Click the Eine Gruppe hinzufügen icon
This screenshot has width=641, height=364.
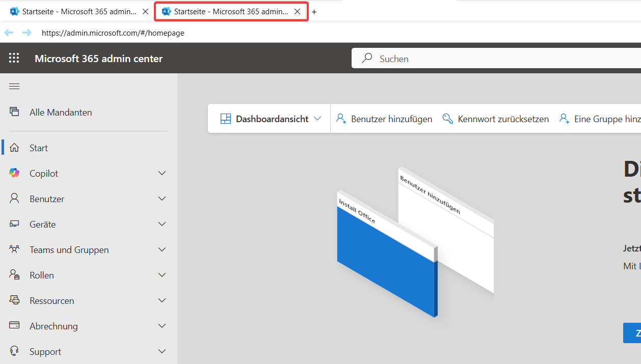click(x=564, y=119)
